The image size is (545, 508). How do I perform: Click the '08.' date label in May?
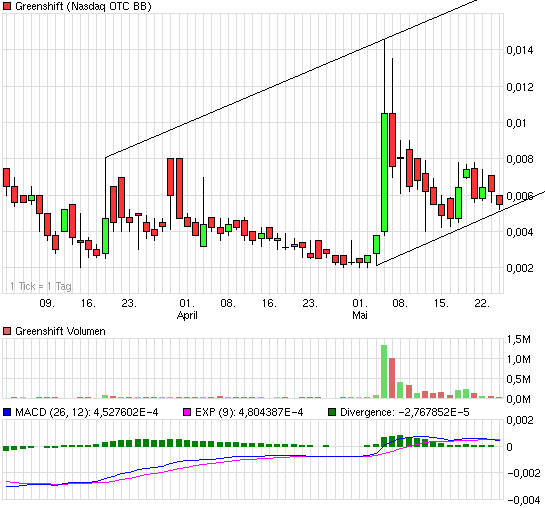click(400, 303)
